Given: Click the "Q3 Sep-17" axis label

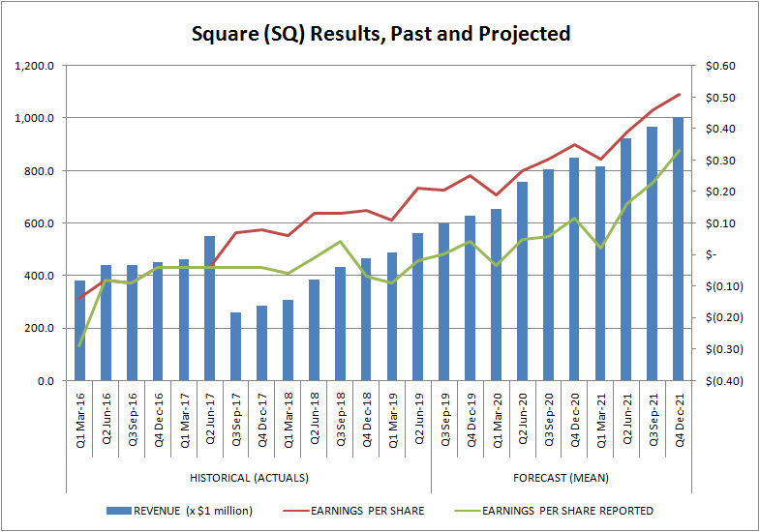Looking at the screenshot, I should (x=236, y=420).
